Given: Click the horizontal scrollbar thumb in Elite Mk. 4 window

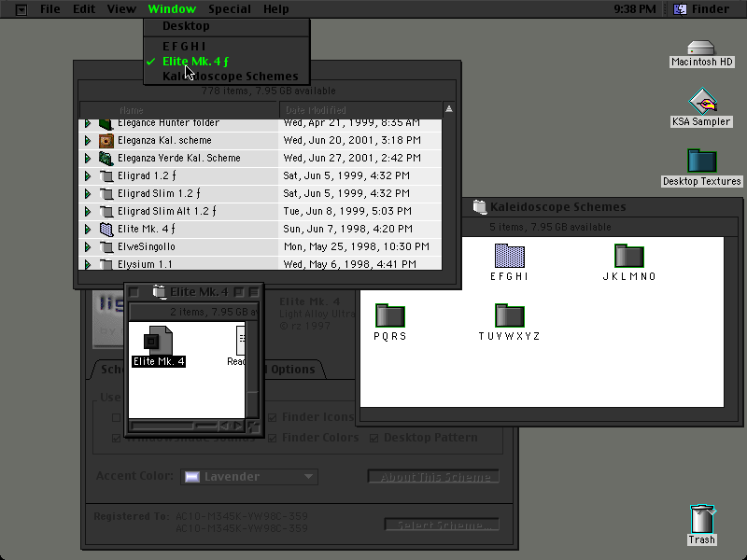Looking at the screenshot, I should (x=164, y=426).
